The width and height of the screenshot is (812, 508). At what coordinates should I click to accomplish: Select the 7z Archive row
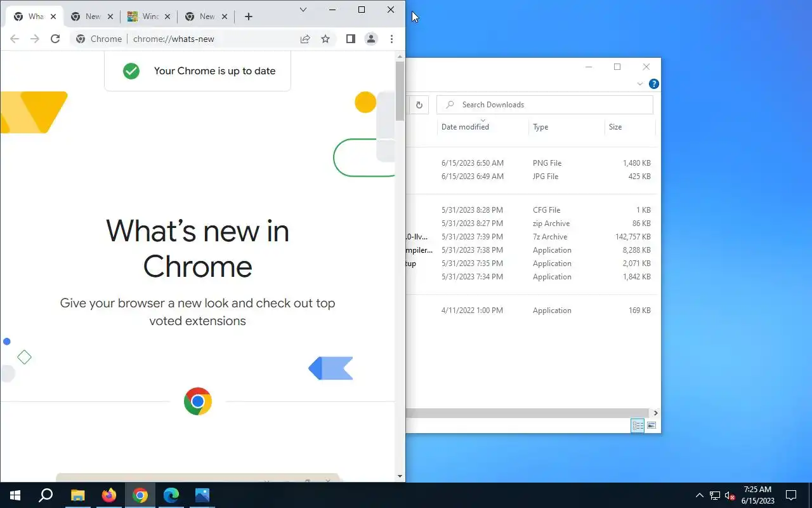tap(530, 237)
